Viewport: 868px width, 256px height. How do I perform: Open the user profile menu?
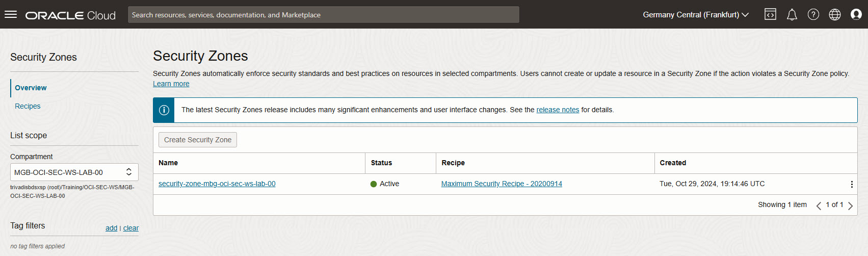[856, 15]
